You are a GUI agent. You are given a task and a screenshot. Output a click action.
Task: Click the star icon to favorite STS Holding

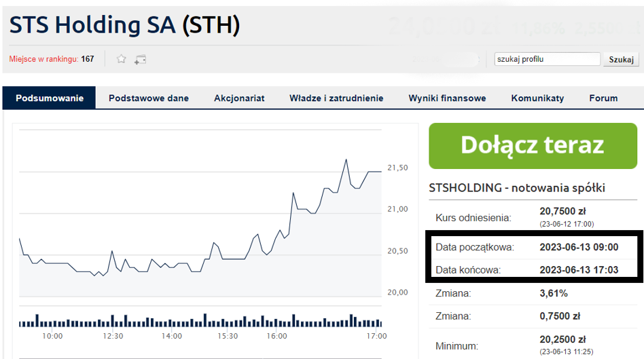[122, 59]
